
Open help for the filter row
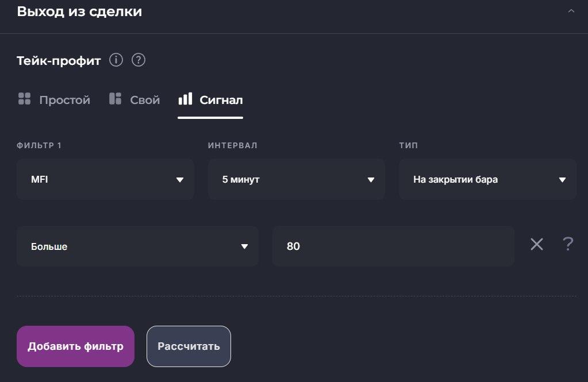(568, 245)
